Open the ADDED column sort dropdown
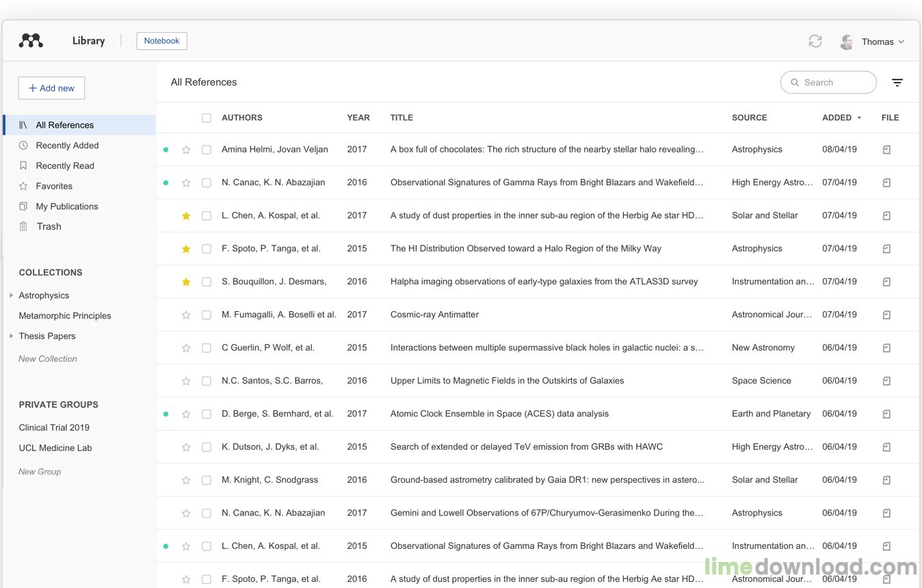The height and width of the screenshot is (588, 922). coord(860,118)
